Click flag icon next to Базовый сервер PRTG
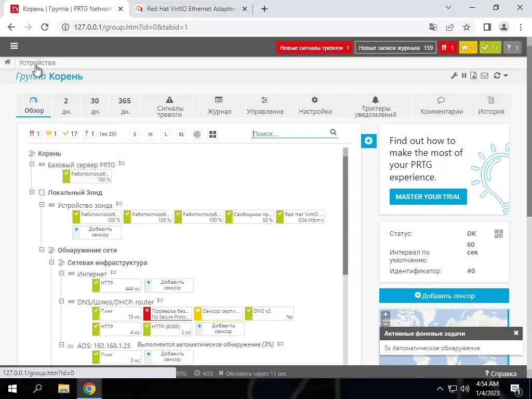The height and width of the screenshot is (399, 532). [122, 164]
